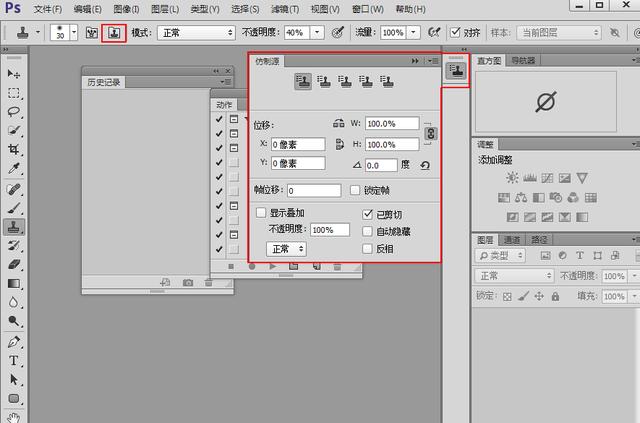Open the 流量 100% slider arrow

(x=413, y=33)
